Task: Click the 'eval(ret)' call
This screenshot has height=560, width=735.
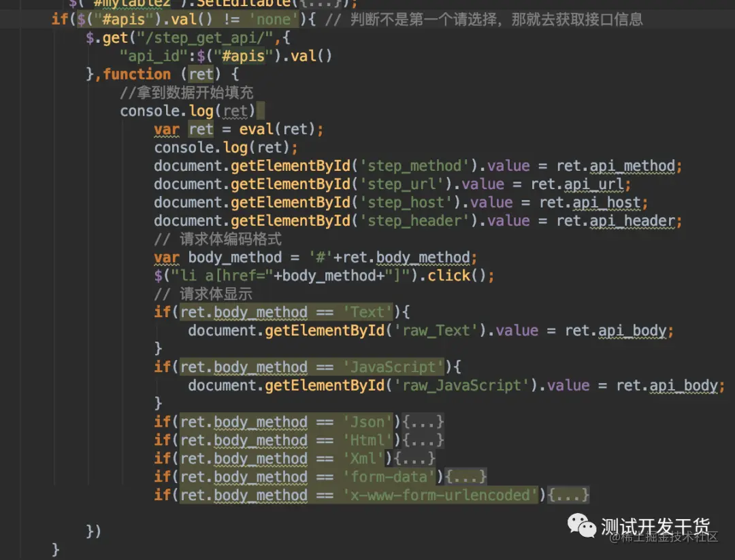Action: click(277, 129)
